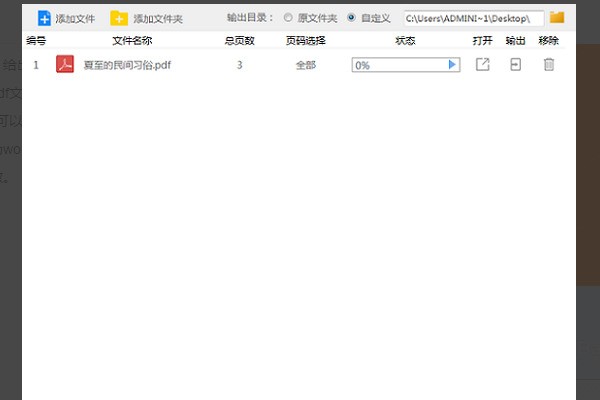This screenshot has width=600, height=400.
Task: Open the orange browse-folder icon
Action: pyautogui.click(x=557, y=17)
